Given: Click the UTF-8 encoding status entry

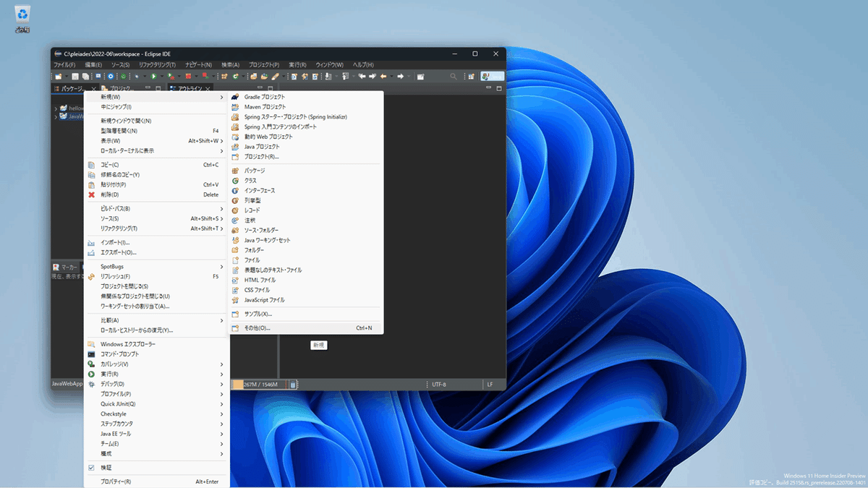Looking at the screenshot, I should 439,385.
